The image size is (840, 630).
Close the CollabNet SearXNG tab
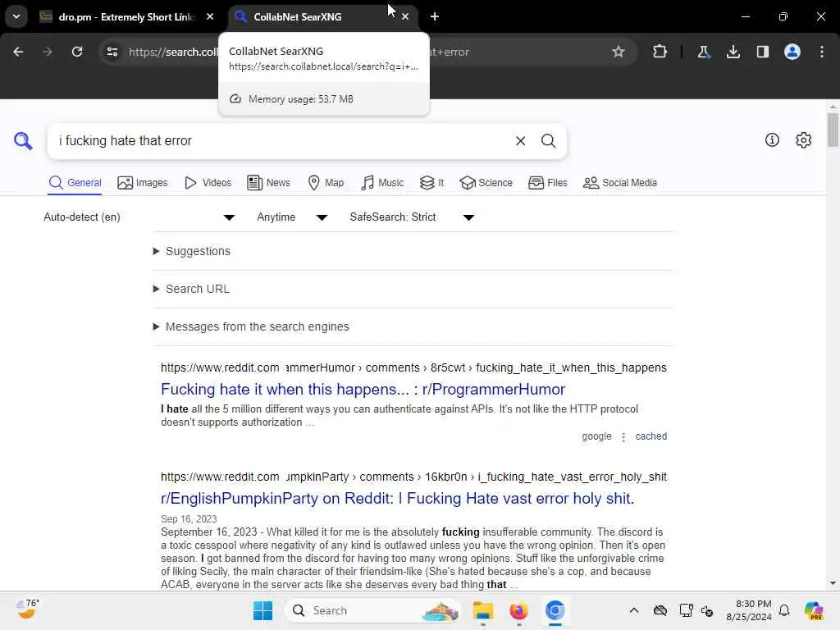click(x=405, y=16)
